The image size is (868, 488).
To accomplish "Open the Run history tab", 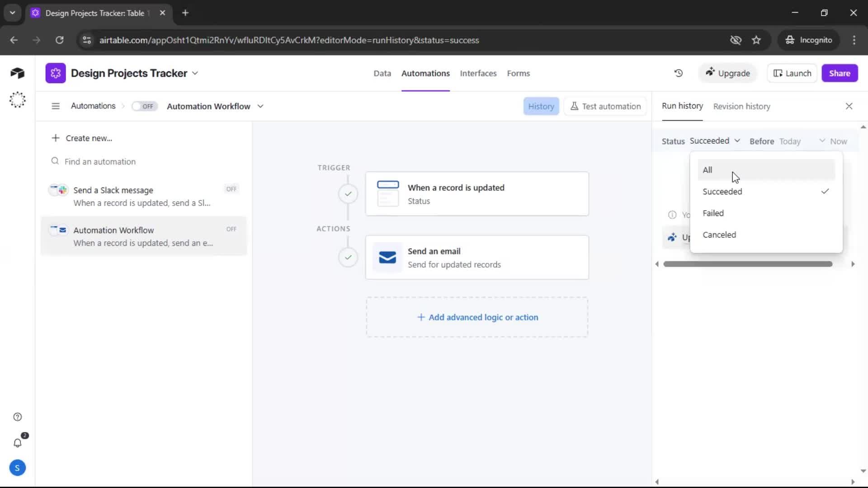I will (682, 106).
